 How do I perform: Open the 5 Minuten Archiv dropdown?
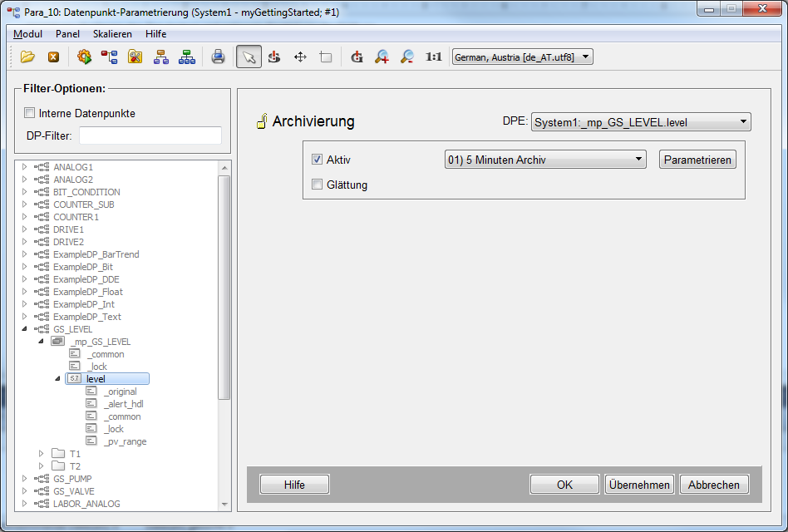point(545,160)
